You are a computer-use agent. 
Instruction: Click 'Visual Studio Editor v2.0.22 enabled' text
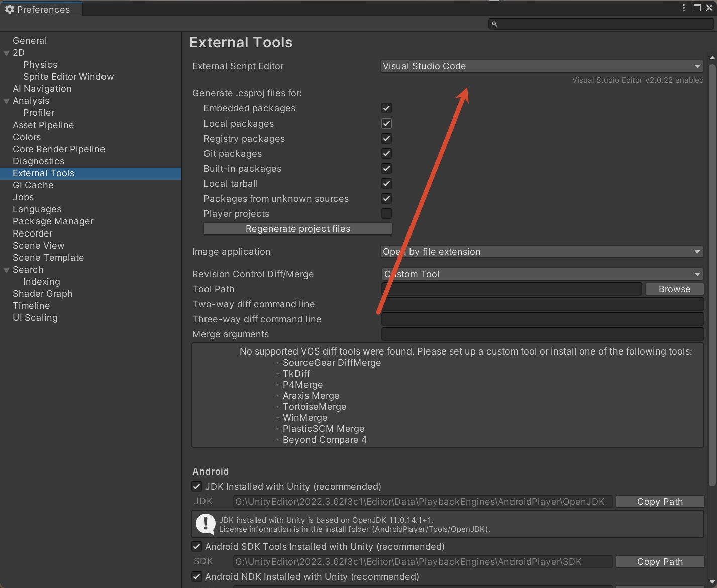point(638,80)
